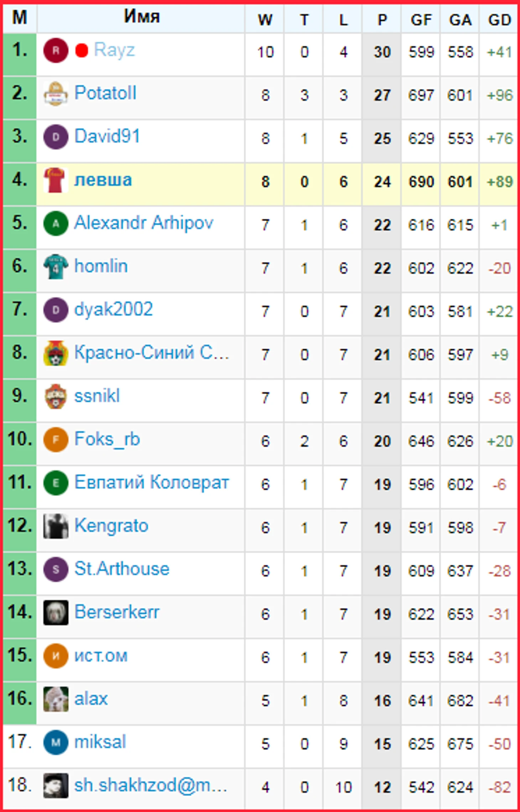Open the sh.shakhzod@m… player link
Viewport: 520px width, 812px height.
[151, 785]
